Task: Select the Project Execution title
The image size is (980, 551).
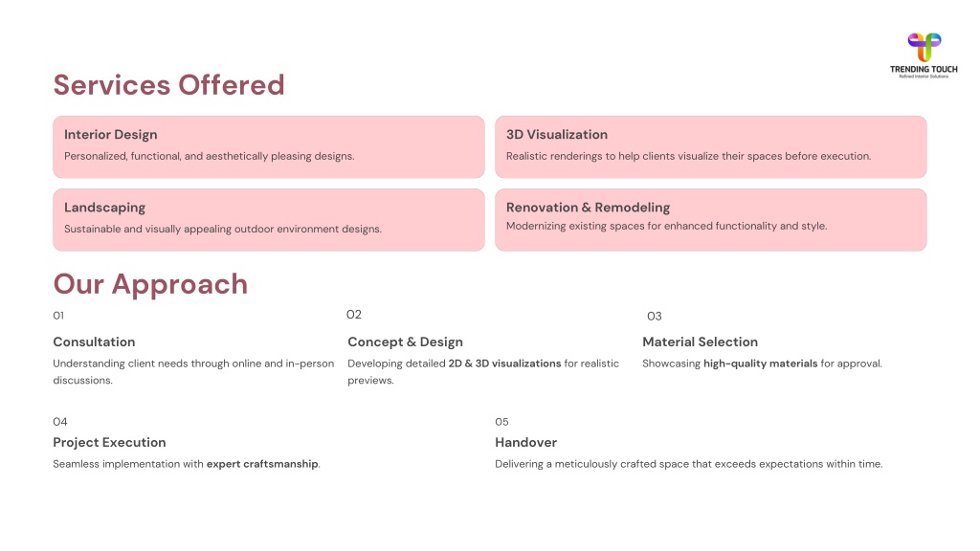Action: 109,443
